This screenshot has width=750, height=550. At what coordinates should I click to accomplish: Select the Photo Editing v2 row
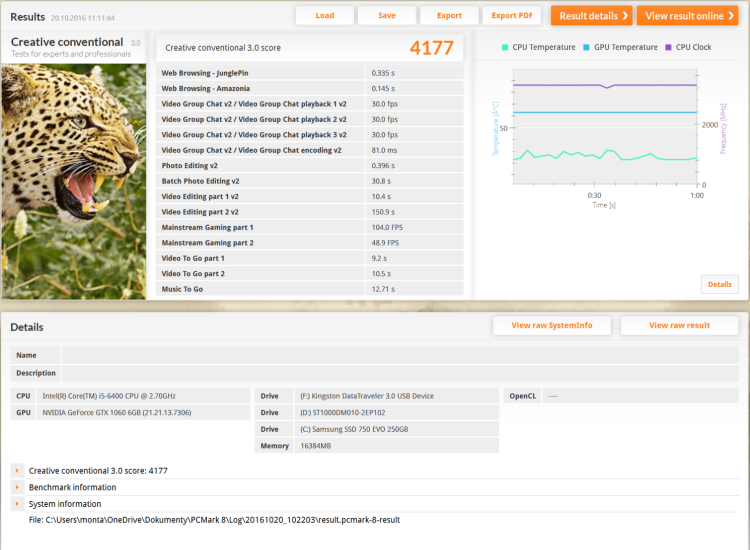coord(309,165)
